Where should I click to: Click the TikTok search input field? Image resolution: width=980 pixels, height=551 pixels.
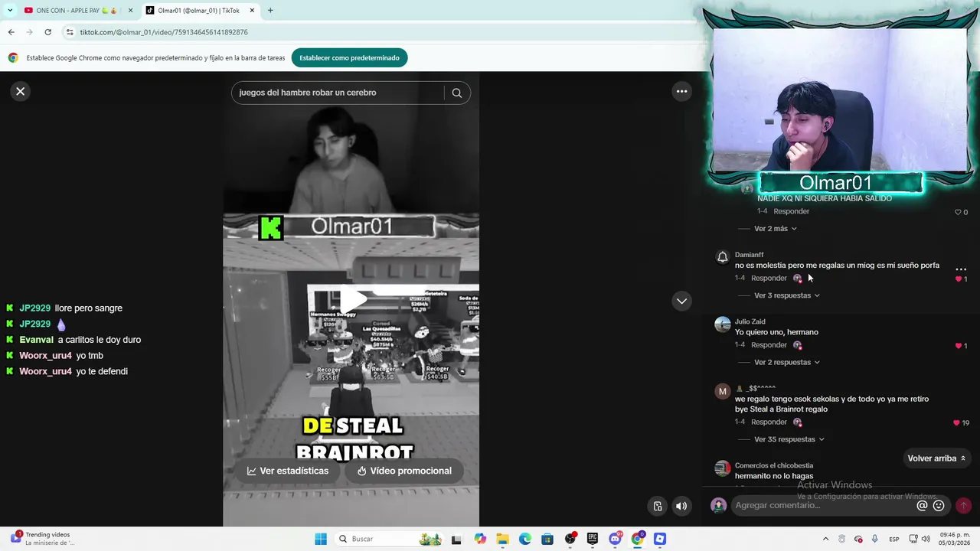coord(338,93)
